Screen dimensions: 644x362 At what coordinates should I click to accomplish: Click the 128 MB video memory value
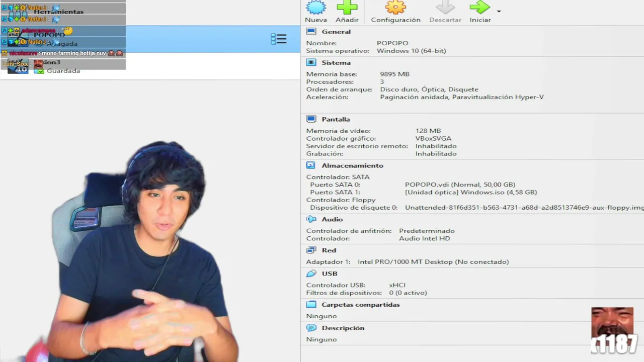tap(428, 131)
